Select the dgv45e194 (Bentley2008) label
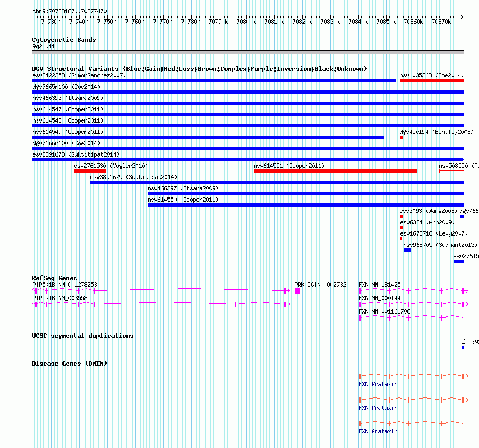The width and height of the screenshot is (479, 448). click(436, 132)
